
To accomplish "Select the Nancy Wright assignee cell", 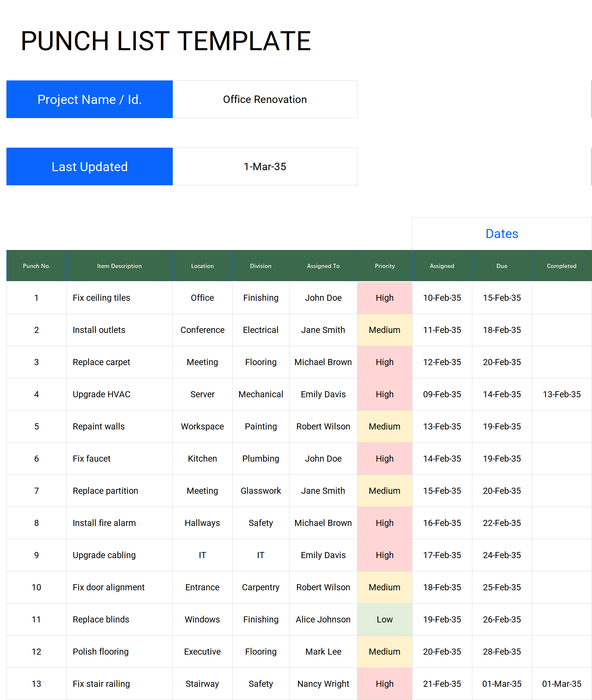I will click(323, 684).
